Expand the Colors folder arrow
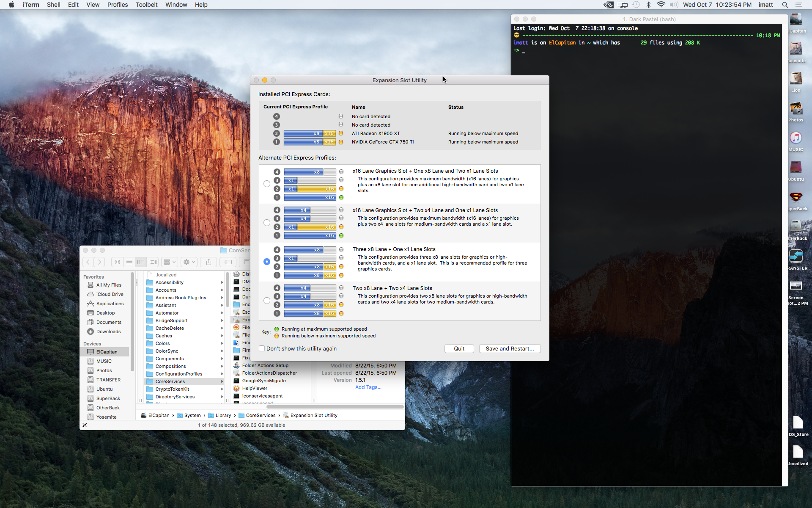The image size is (812, 508). tap(222, 343)
